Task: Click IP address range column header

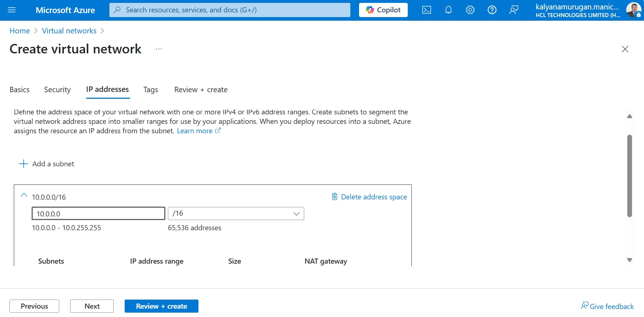Action: click(x=157, y=261)
